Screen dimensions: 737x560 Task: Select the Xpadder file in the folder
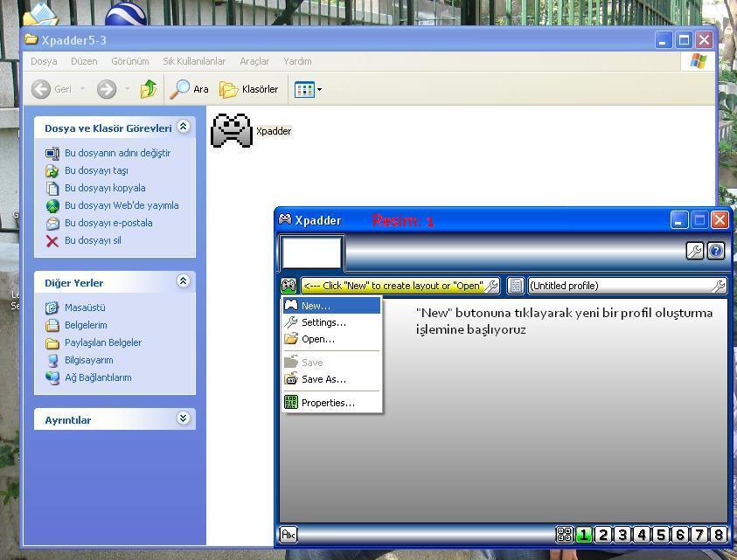point(251,130)
